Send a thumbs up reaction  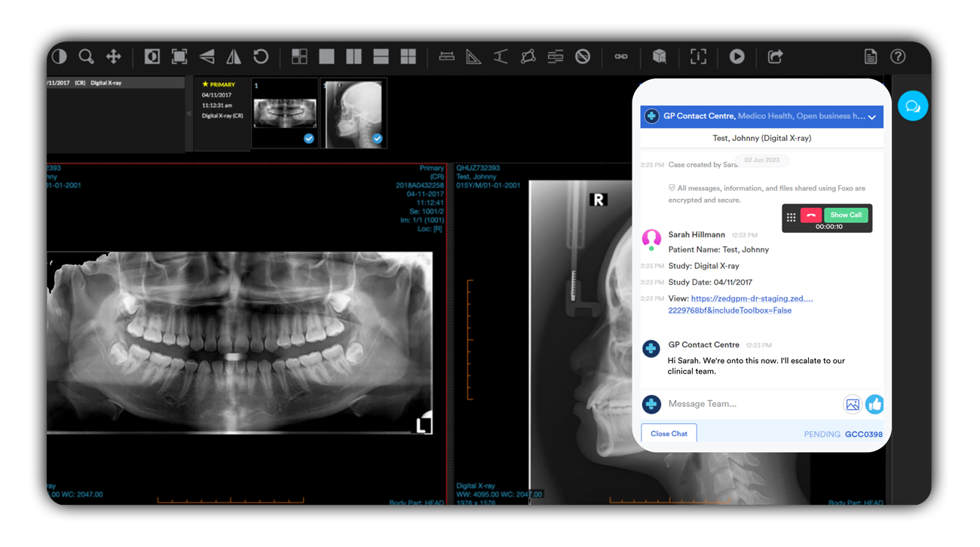point(874,405)
